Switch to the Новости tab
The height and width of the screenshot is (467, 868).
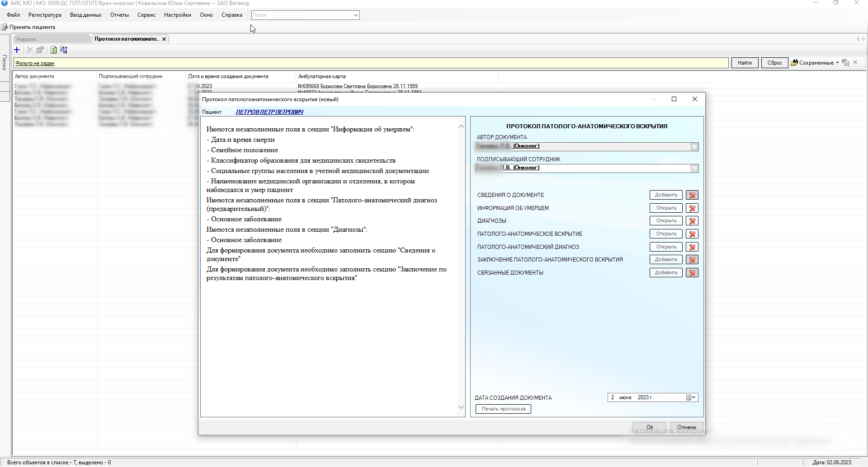point(52,39)
